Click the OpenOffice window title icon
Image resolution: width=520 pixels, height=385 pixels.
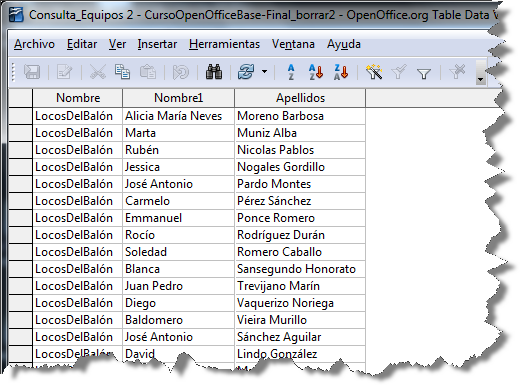(16, 15)
